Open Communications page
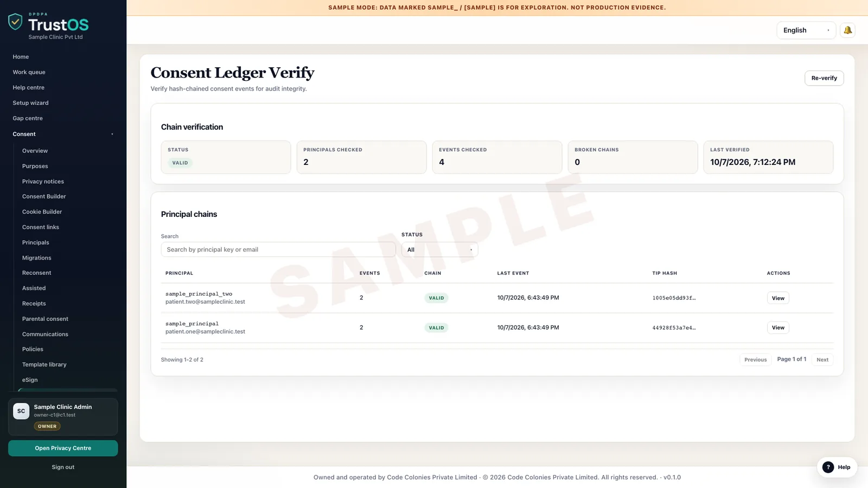This screenshot has width=868, height=488. click(x=45, y=334)
